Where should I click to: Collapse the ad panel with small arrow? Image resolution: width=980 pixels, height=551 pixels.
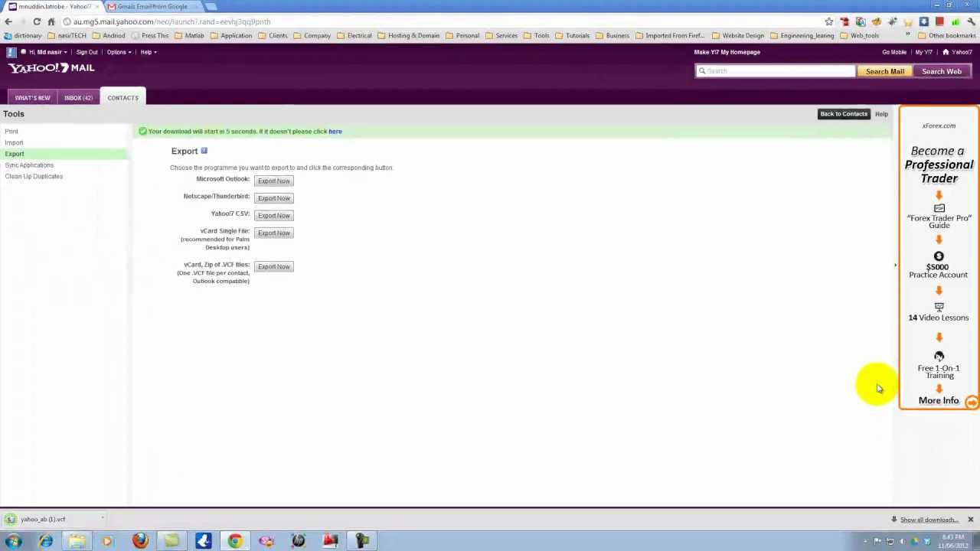pos(895,266)
